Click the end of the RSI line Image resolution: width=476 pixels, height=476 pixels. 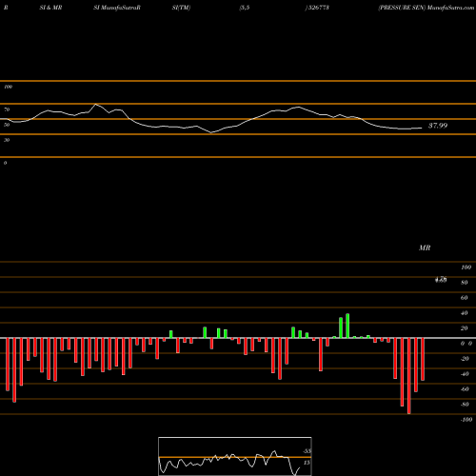422,128
